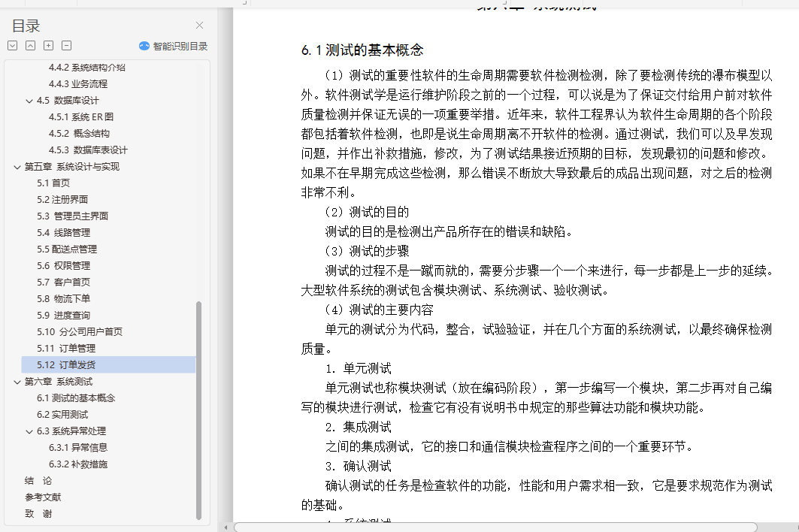
Task: Click the outline pane vertical scrollbar thumb
Action: click(198, 410)
